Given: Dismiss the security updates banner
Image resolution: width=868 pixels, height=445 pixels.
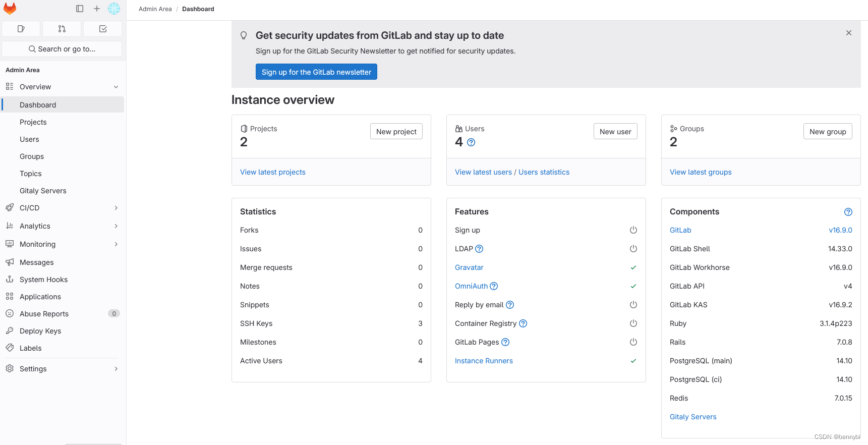Looking at the screenshot, I should pyautogui.click(x=849, y=33).
